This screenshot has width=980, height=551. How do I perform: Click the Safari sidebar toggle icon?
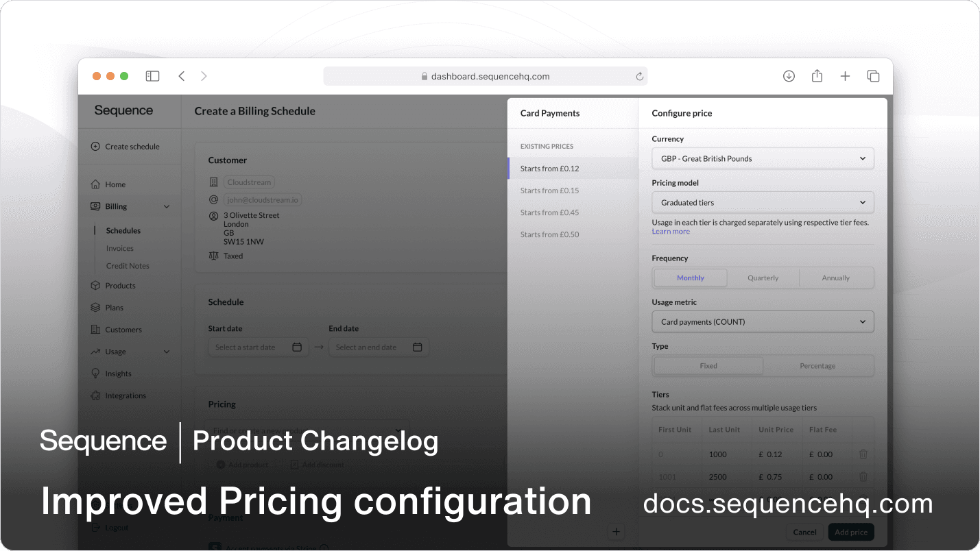[152, 76]
